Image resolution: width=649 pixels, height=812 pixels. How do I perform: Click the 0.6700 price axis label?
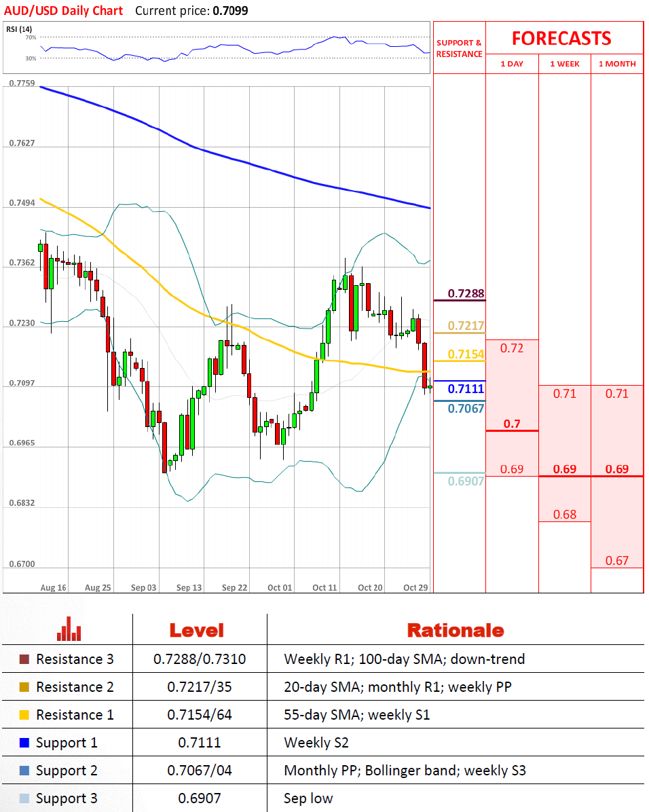[22, 564]
